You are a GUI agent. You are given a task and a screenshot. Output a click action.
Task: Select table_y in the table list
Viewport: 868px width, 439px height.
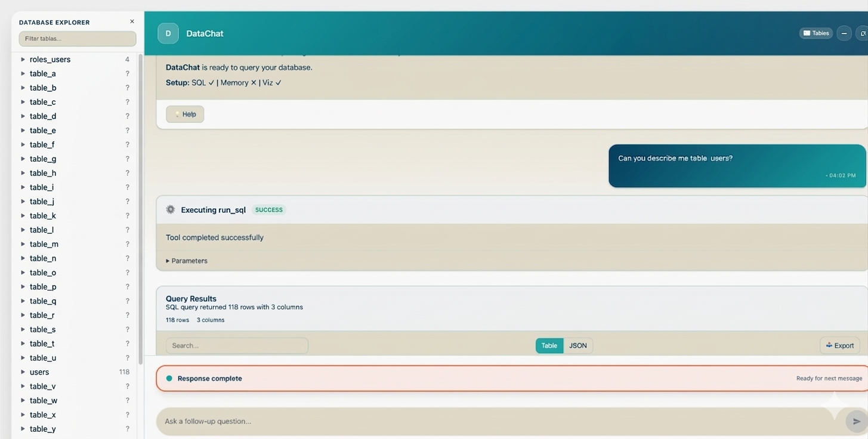(43, 429)
